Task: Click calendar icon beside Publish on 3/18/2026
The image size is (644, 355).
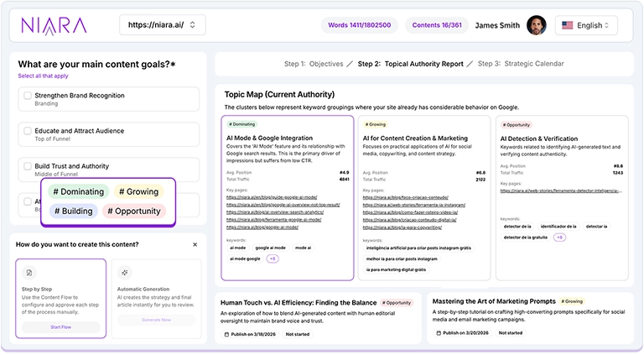Action: point(226,334)
